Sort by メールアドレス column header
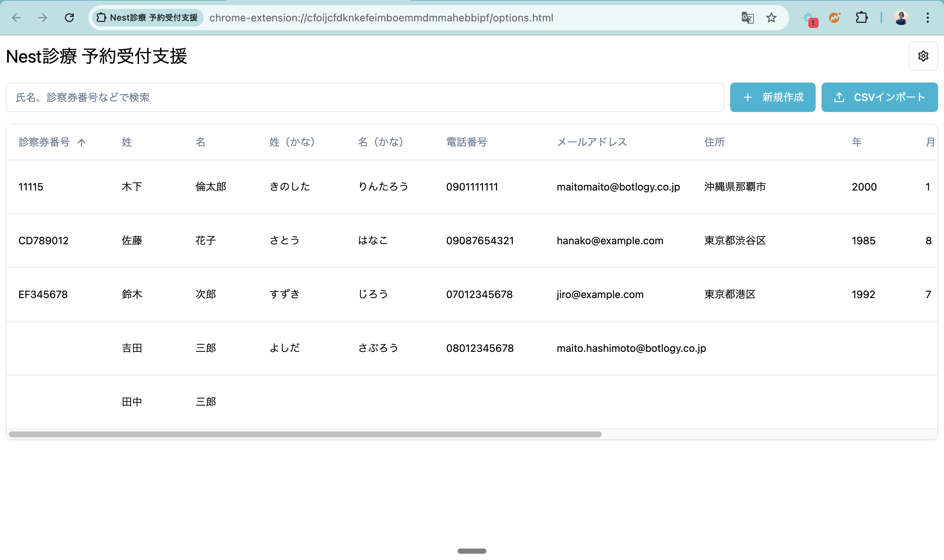 (592, 142)
